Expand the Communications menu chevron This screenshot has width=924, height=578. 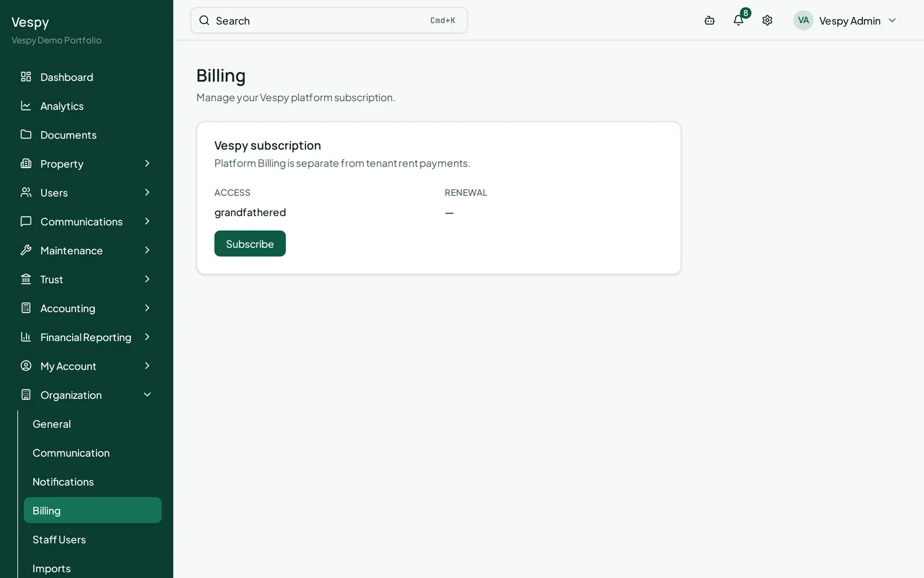tap(147, 221)
